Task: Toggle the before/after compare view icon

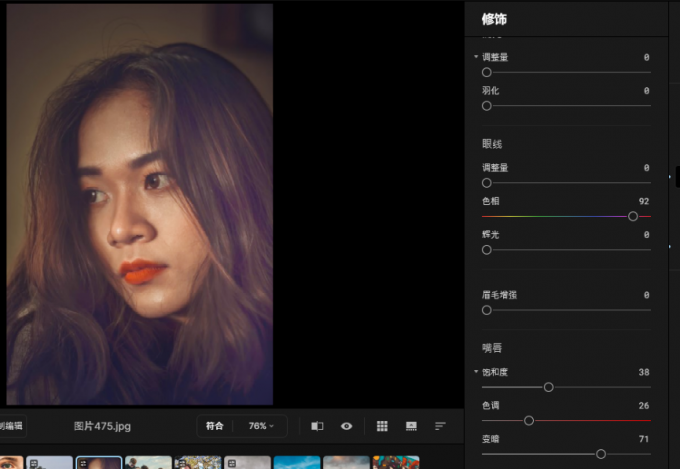Action: (317, 426)
